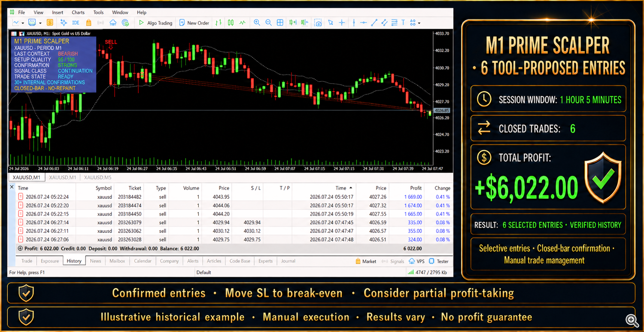Open the IDE MetaEditor icon
The width and height of the screenshot is (644, 332).
pos(76,23)
